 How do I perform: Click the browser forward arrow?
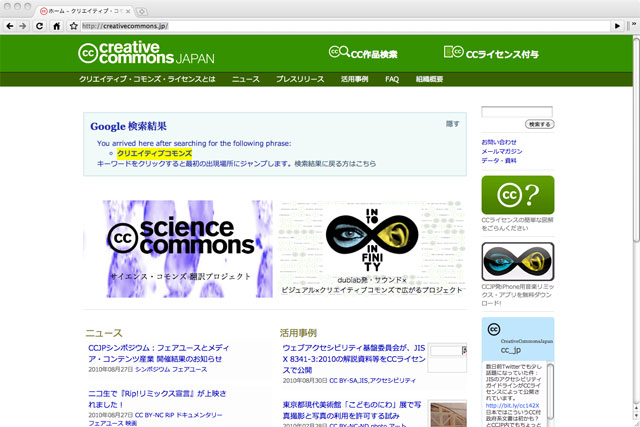23,26
